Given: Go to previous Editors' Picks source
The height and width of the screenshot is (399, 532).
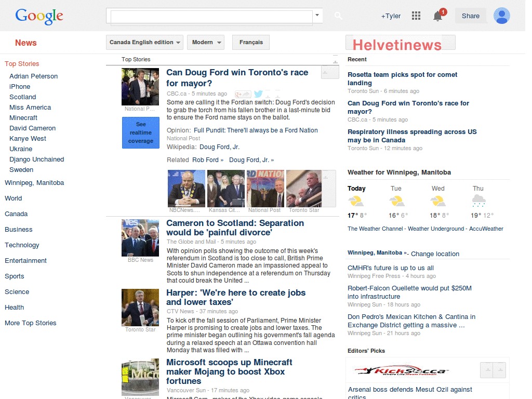Looking at the screenshot, I should pos(487,370).
